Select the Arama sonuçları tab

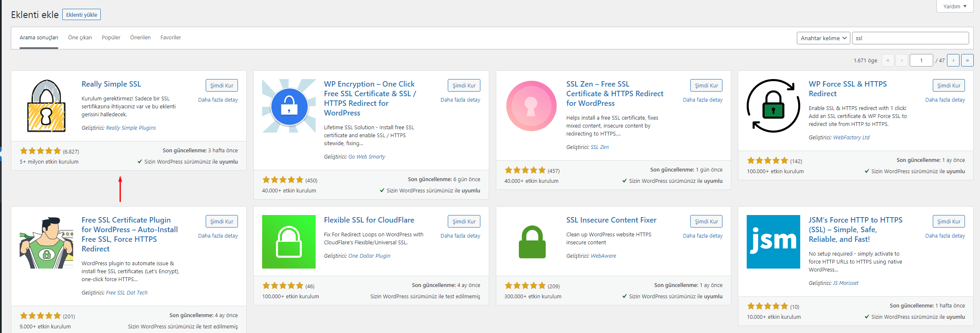pos(39,38)
